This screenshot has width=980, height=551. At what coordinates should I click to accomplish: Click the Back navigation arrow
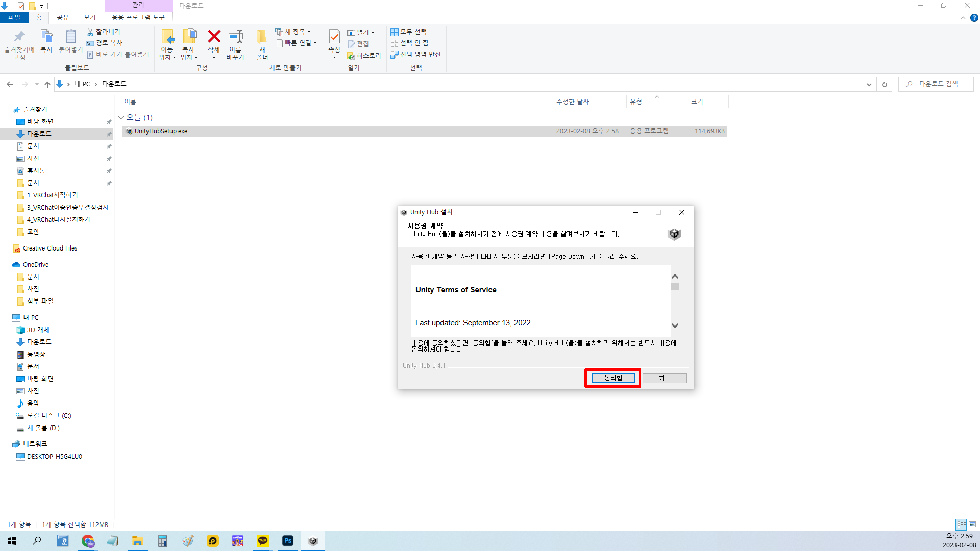(10, 84)
